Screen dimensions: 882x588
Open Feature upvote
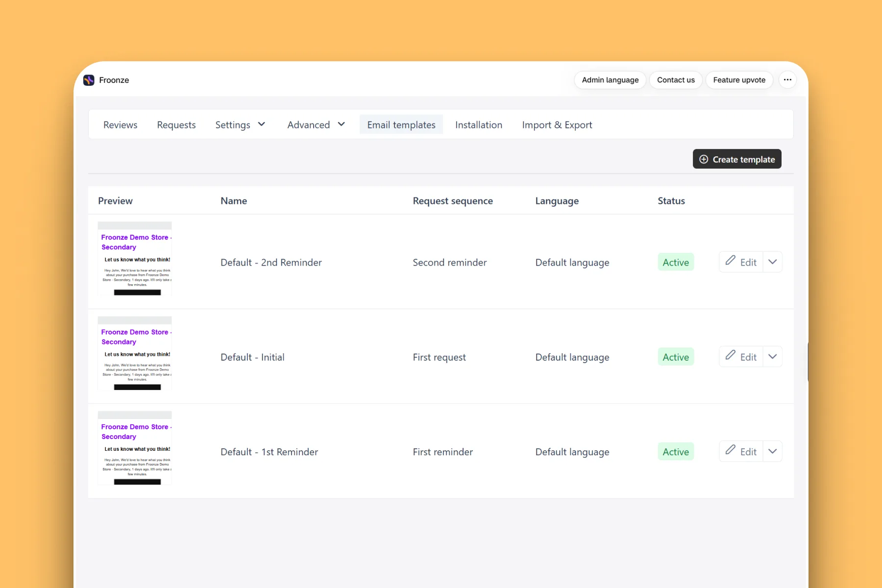pos(739,80)
